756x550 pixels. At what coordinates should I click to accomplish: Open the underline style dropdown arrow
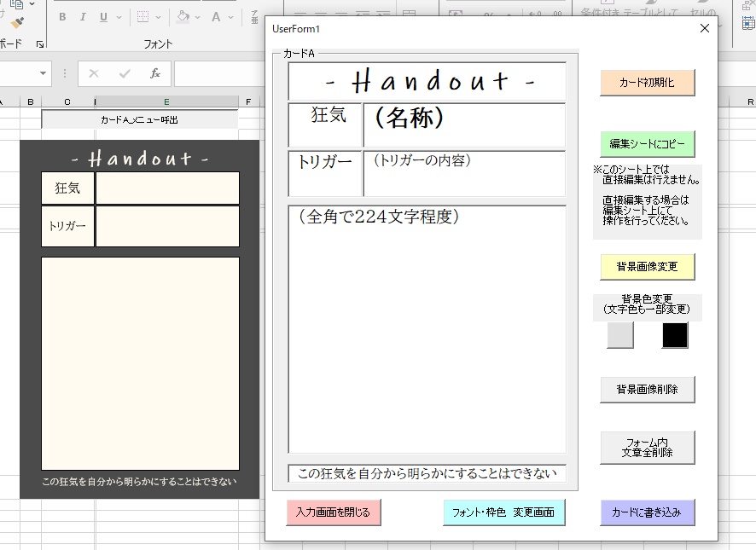pos(119,17)
